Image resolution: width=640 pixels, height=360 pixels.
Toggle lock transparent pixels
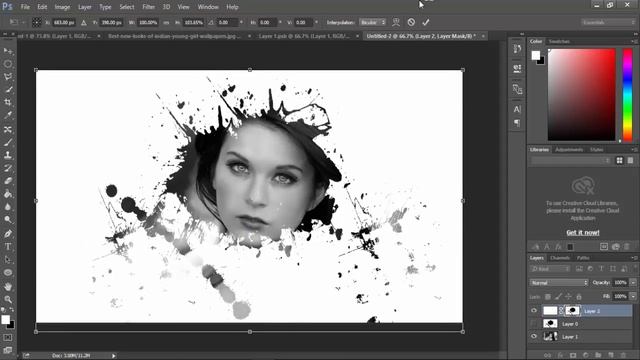(x=548, y=297)
